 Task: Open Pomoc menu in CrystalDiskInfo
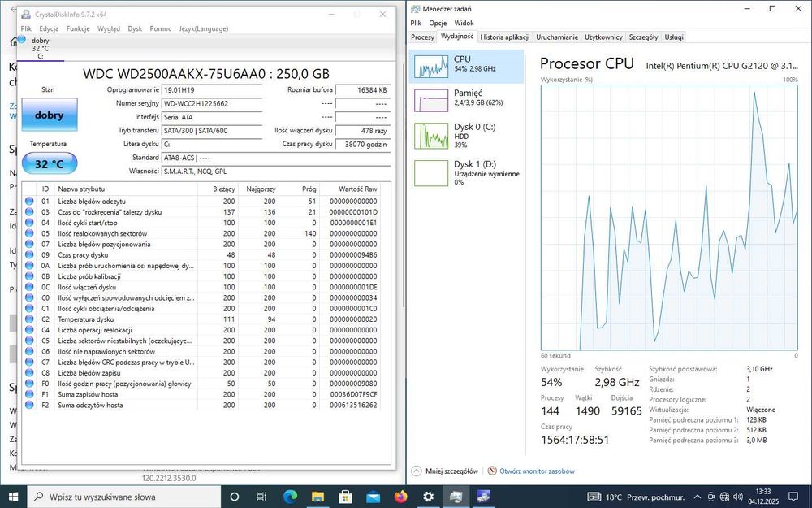pyautogui.click(x=161, y=28)
